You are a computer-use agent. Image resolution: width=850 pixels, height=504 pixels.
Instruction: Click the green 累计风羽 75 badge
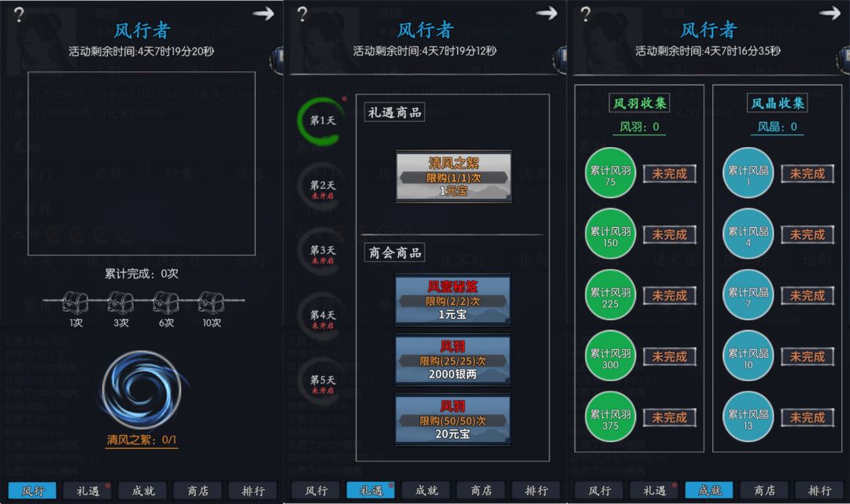[x=611, y=173]
